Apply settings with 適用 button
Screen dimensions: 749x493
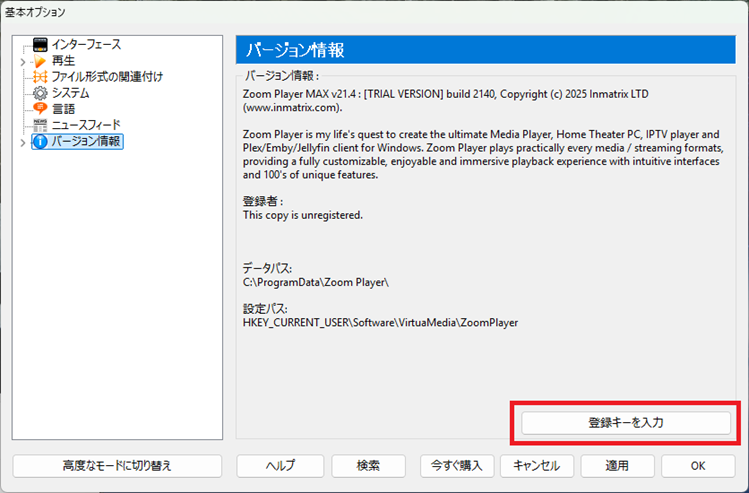point(617,466)
